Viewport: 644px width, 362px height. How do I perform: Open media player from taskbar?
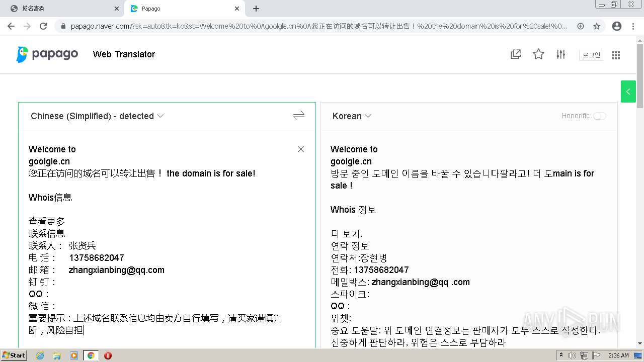[x=74, y=355]
